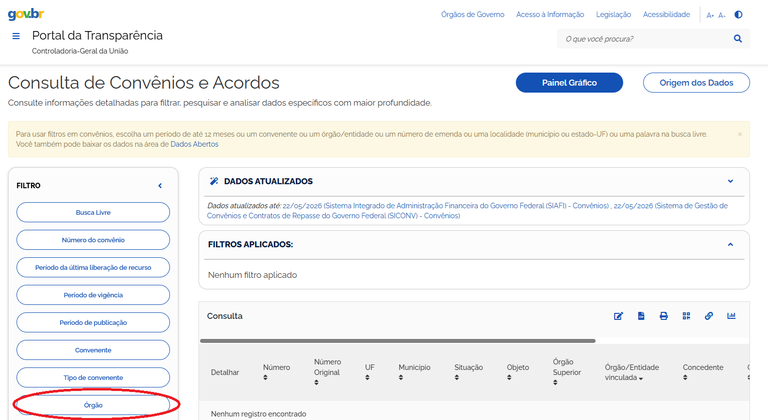
Task: Click the Origem dos Dados button
Action: click(x=696, y=83)
